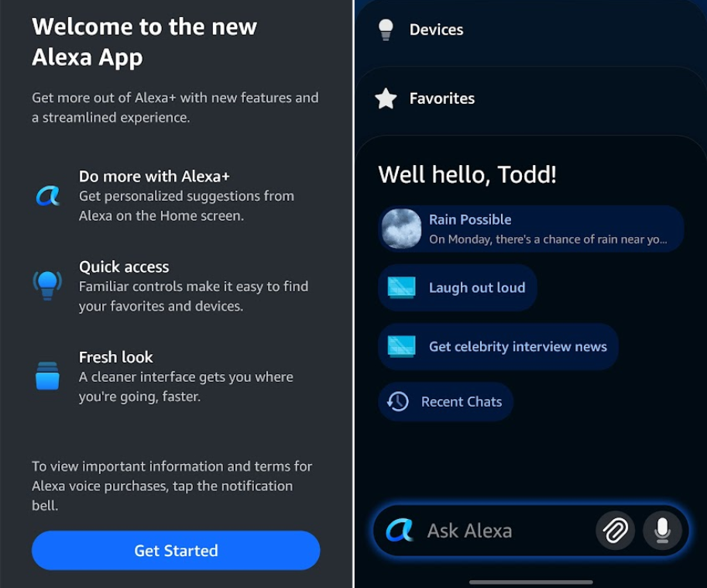Click the screen icon on Laugh out loud
707x588 pixels.
tap(402, 287)
